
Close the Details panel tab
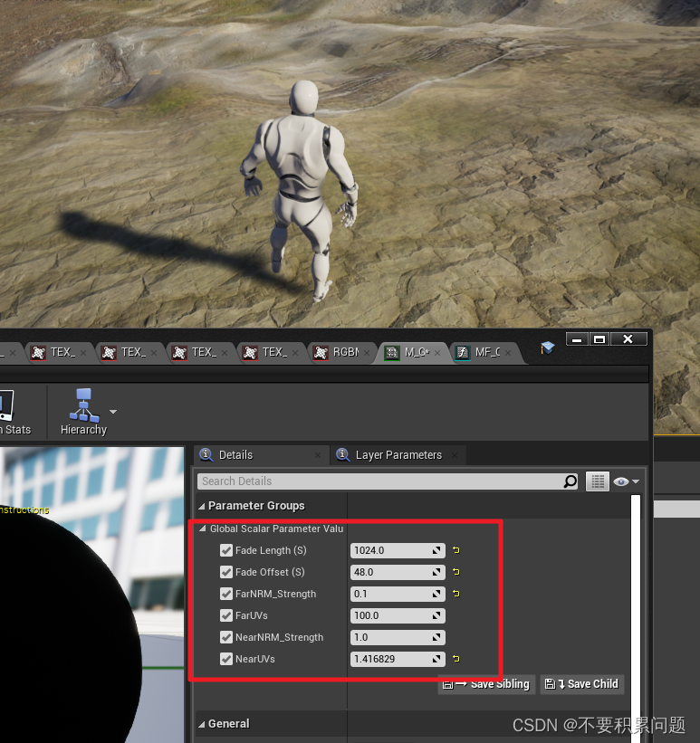tap(318, 455)
